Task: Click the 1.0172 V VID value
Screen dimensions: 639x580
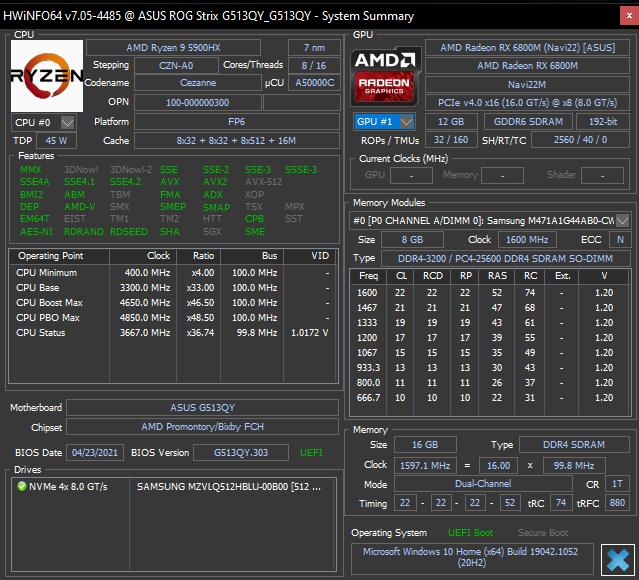Action: point(309,333)
